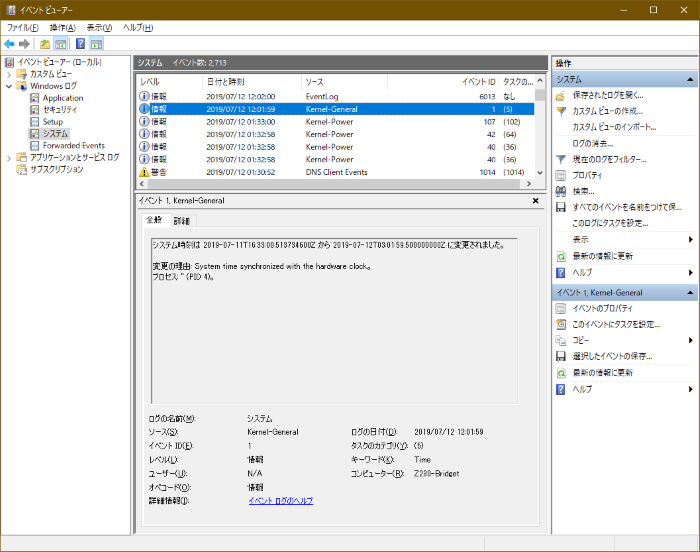
Task: Select the Kernel-Power event ID 107 row
Action: coord(335,122)
